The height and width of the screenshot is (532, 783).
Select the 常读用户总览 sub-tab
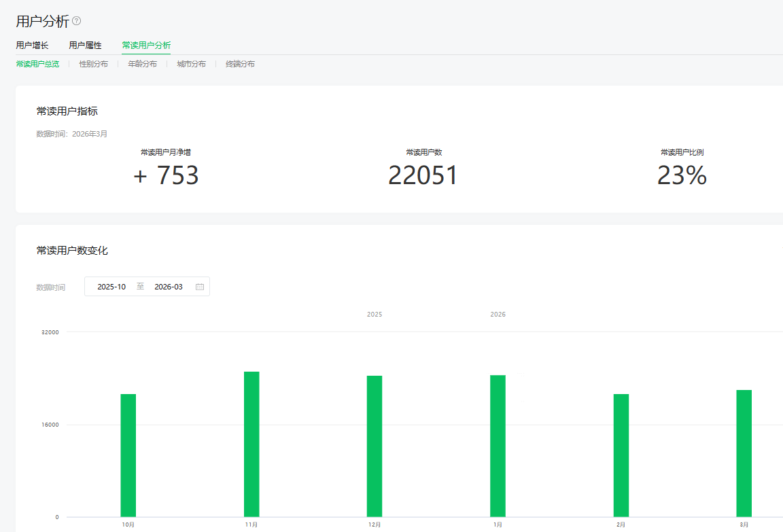click(37, 64)
